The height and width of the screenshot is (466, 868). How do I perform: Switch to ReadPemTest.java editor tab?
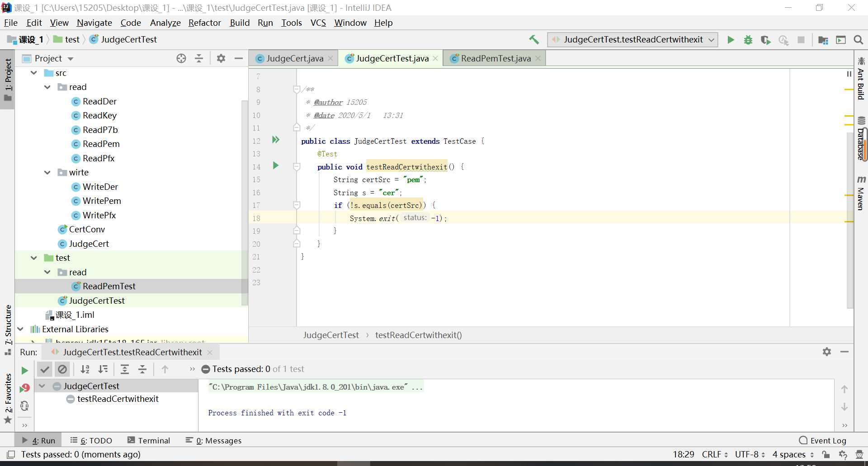pos(495,58)
